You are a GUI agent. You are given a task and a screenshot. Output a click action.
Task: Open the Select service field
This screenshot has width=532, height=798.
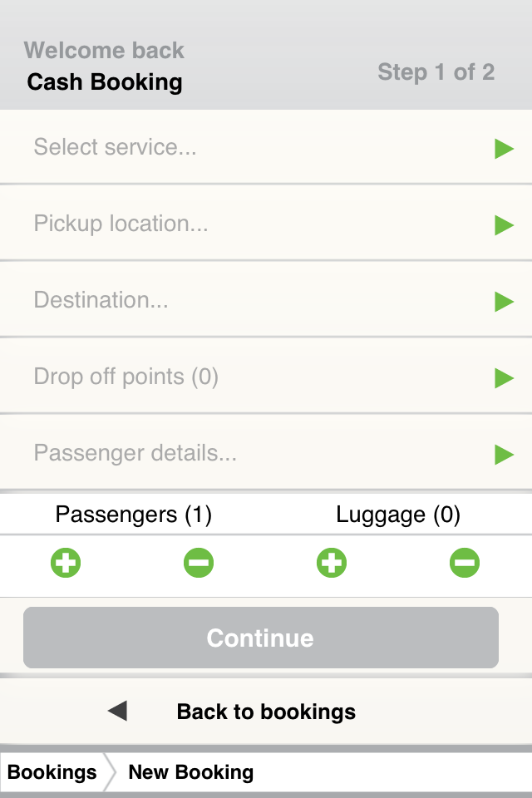[266, 146]
